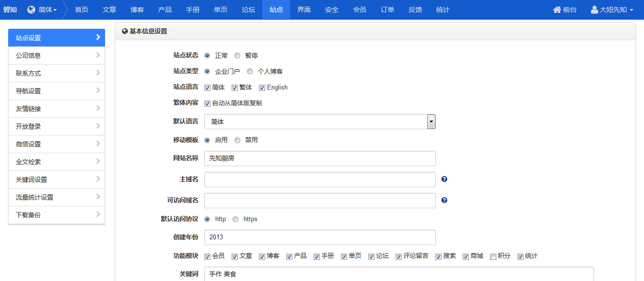Screen dimensions: 644x281
Task: Click the home icon next to 前台
Action: (x=557, y=10)
